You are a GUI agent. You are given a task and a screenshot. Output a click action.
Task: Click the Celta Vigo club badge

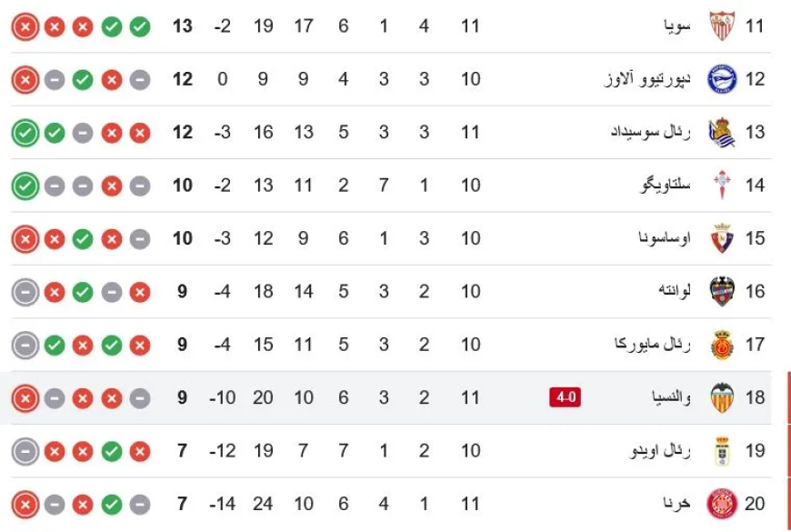(722, 185)
